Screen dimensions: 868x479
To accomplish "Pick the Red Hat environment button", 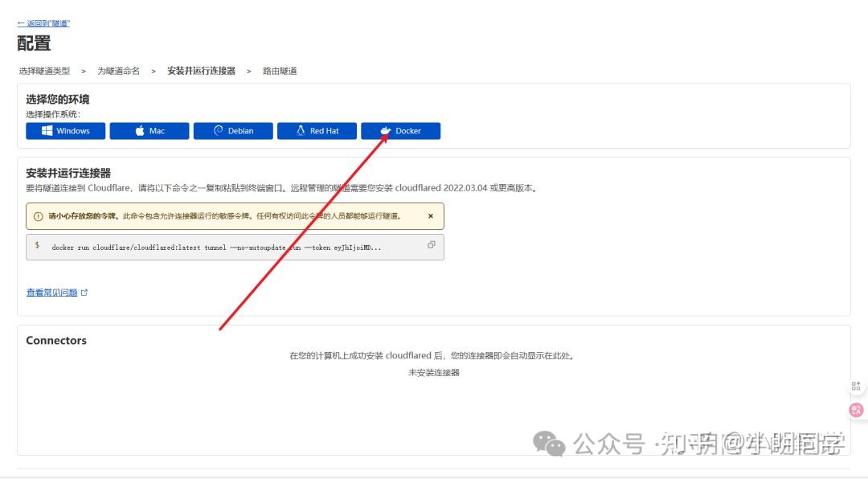I will click(317, 131).
